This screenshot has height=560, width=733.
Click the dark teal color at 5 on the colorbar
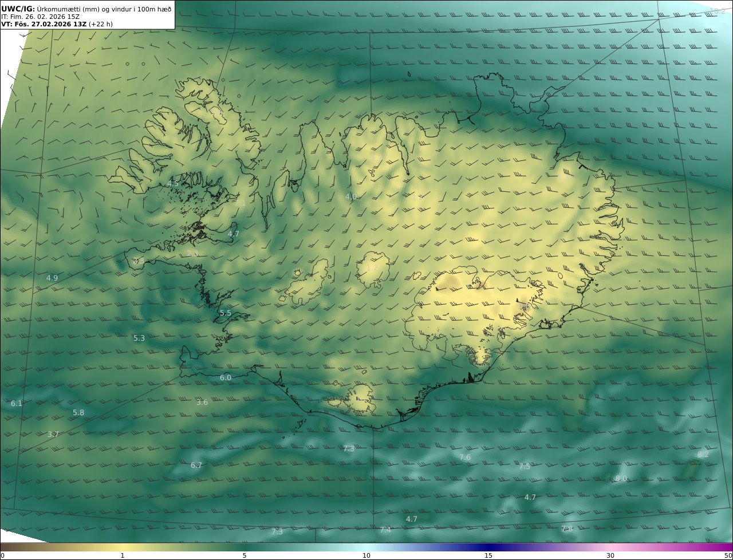point(245,547)
